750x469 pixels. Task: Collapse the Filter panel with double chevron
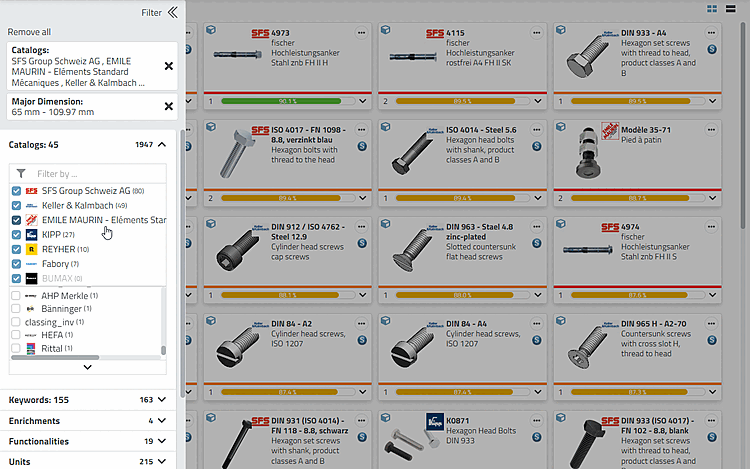click(x=173, y=12)
